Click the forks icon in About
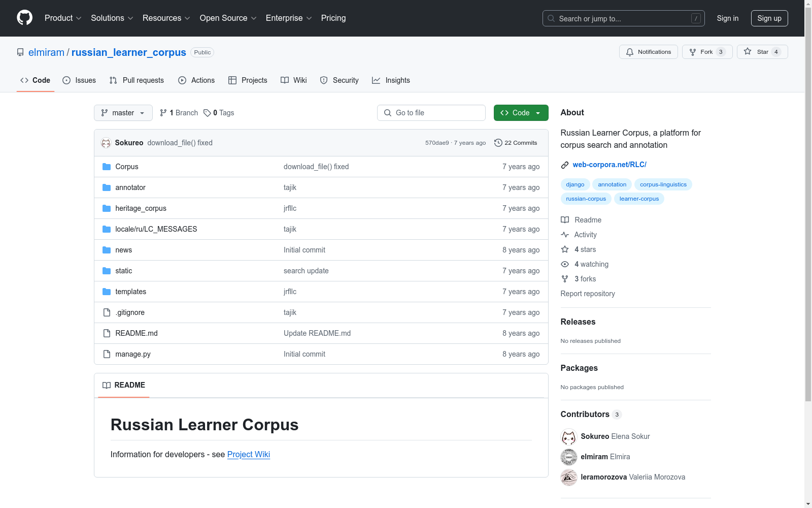Screen dimensions: 812x508 coord(565,279)
